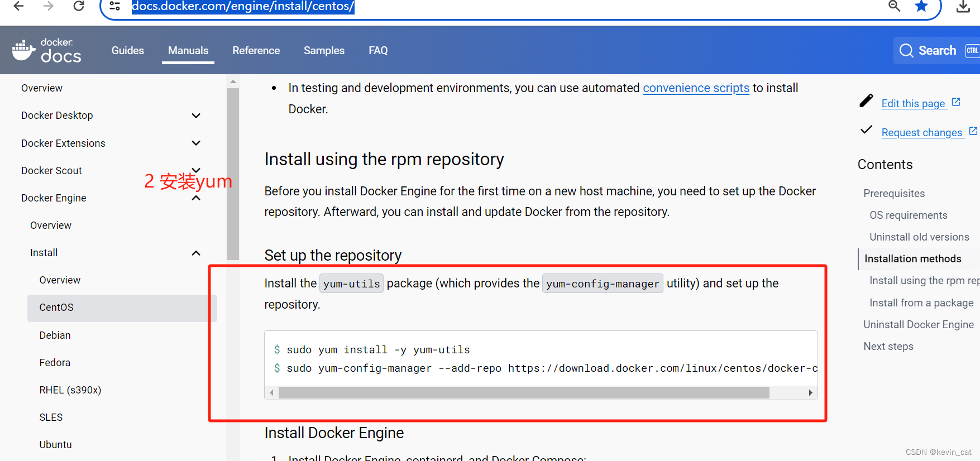Viewport: 980px width, 461px height.
Task: Open the browser downloads icon
Action: [x=963, y=6]
